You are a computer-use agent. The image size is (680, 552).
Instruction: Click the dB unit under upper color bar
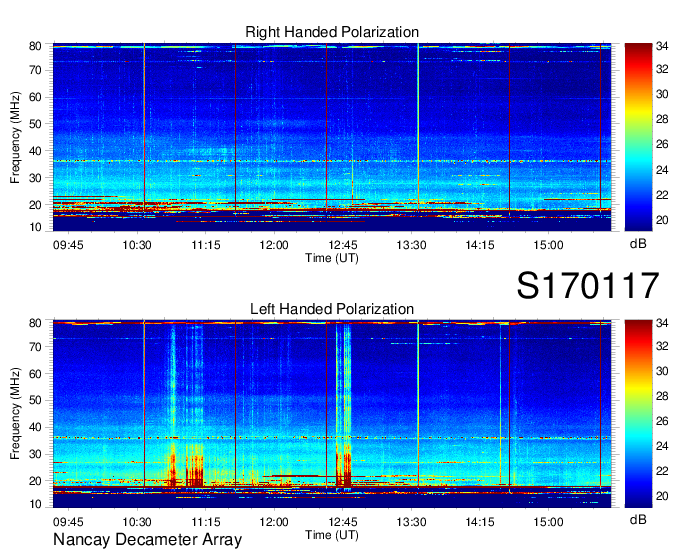coord(638,243)
